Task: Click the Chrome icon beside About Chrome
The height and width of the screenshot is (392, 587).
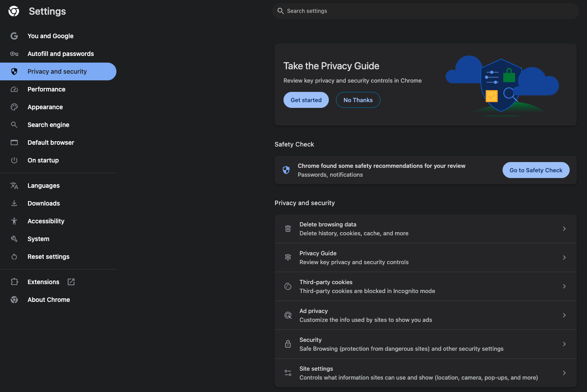Action: click(14, 300)
